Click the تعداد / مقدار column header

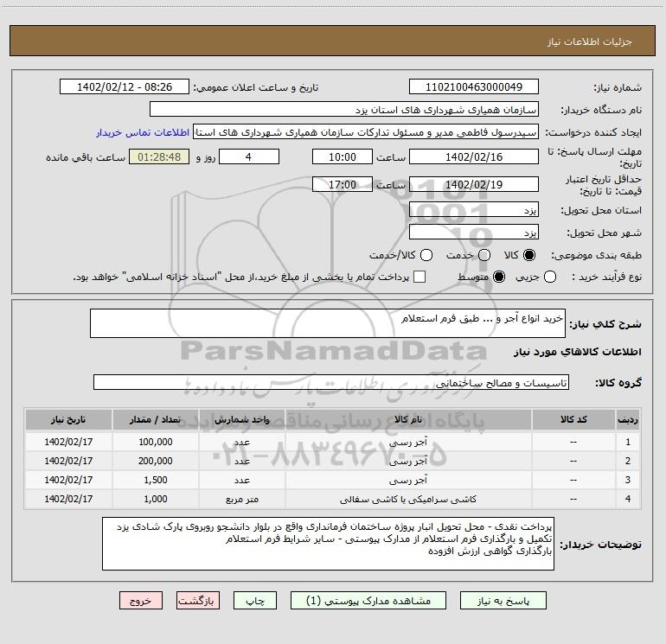tap(156, 420)
